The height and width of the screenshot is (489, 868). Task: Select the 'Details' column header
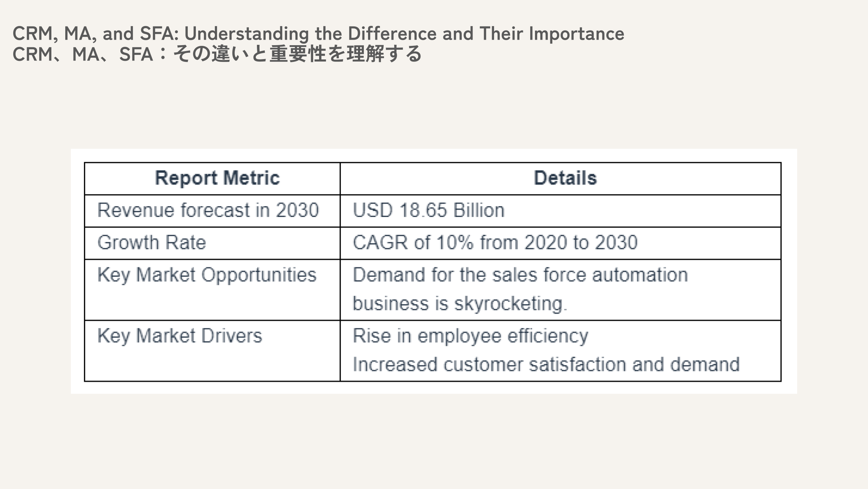(x=565, y=178)
